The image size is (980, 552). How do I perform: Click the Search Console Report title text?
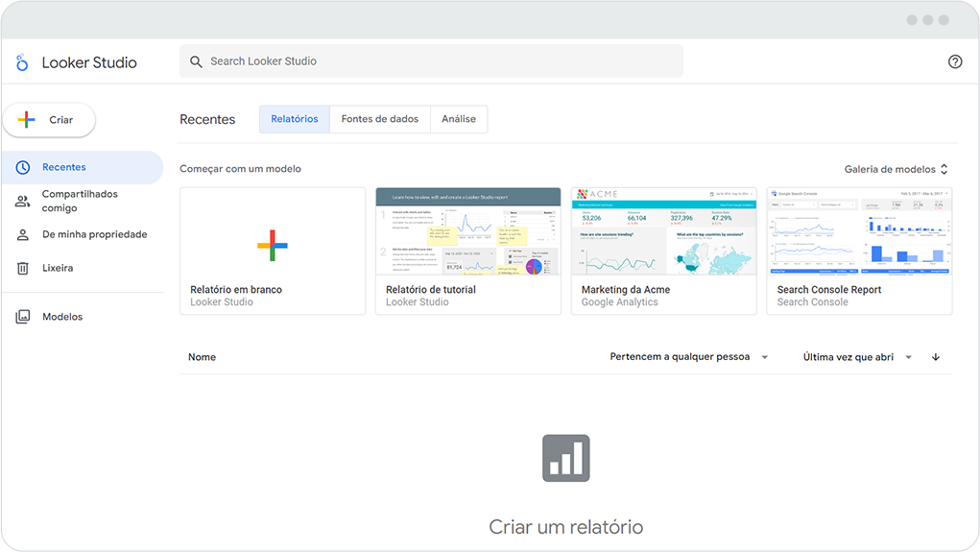tap(828, 290)
